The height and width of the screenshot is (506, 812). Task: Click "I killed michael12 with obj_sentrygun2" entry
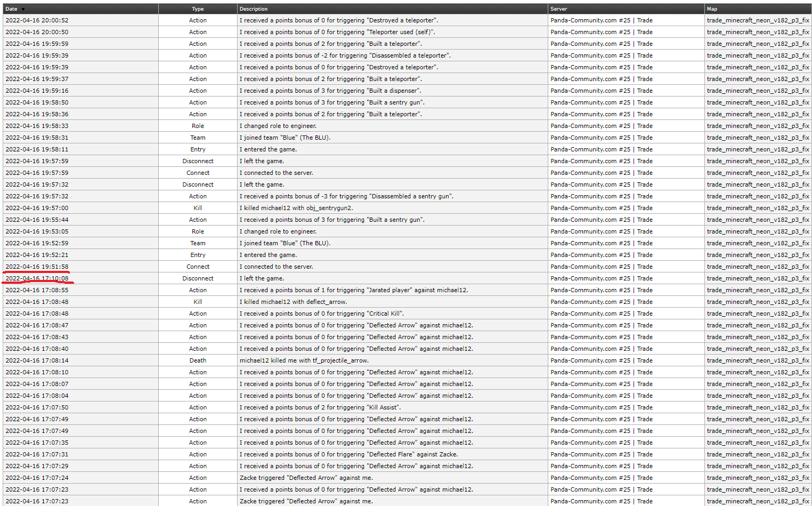[296, 208]
